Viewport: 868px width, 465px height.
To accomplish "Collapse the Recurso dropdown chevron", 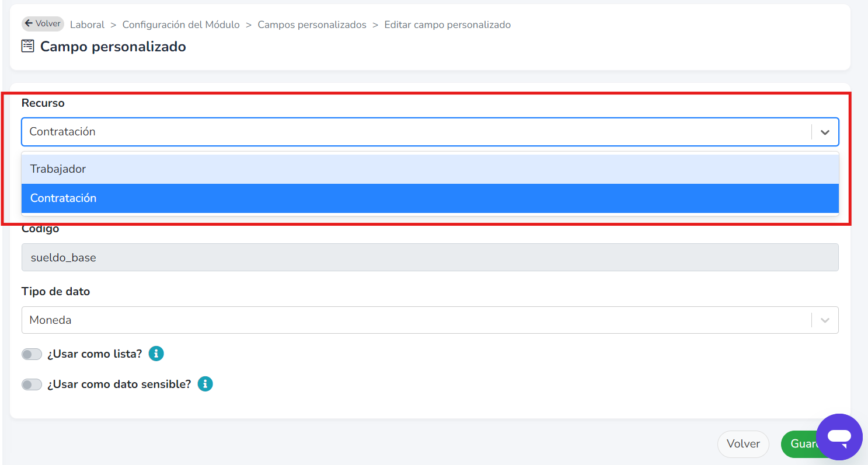I will (825, 132).
